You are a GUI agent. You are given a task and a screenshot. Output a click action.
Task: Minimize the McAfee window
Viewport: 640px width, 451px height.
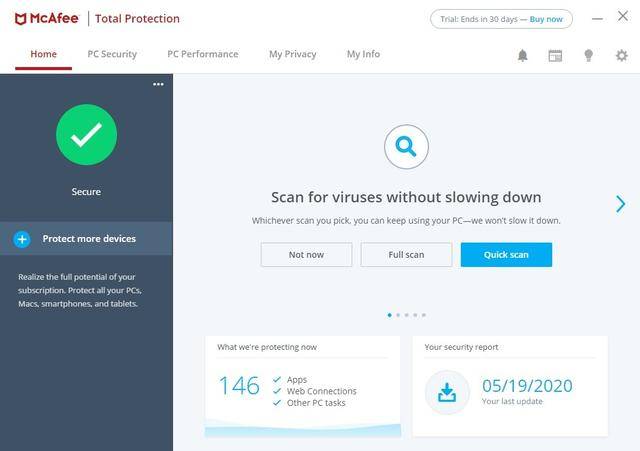[x=597, y=19]
